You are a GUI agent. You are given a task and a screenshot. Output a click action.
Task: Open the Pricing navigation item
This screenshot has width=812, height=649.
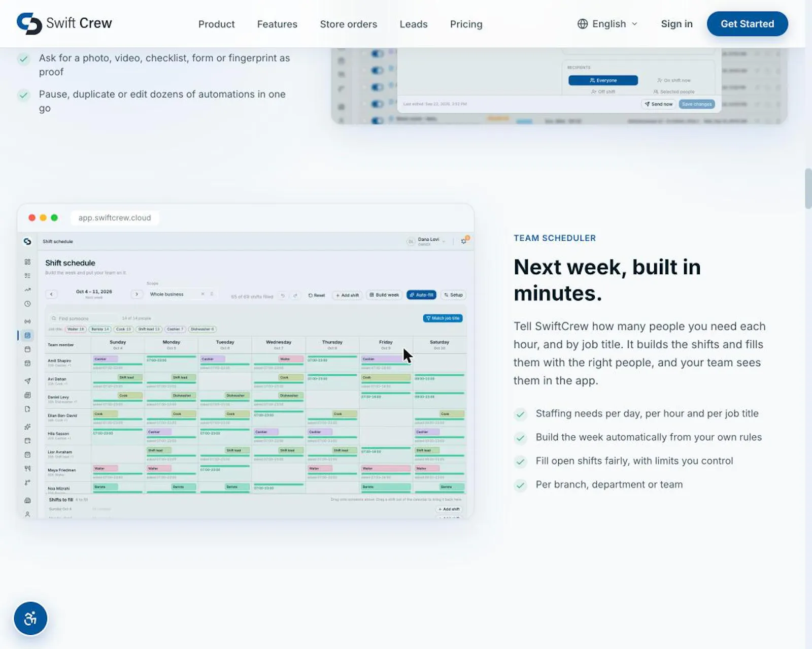coord(466,24)
